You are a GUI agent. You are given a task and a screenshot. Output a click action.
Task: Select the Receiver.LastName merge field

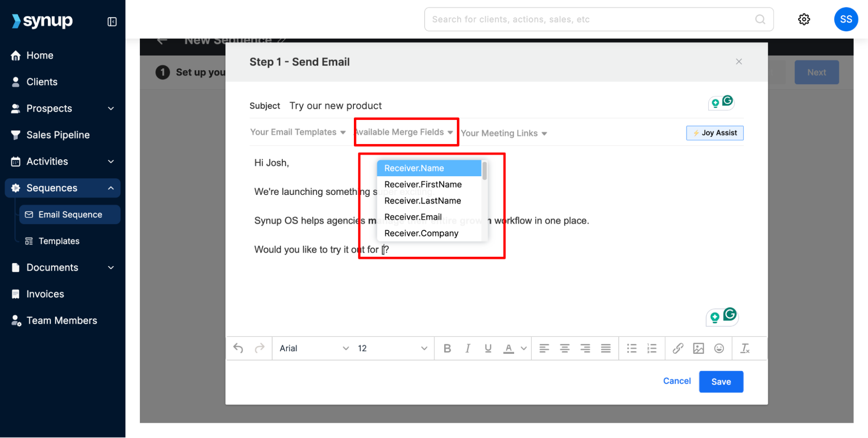coord(429,201)
